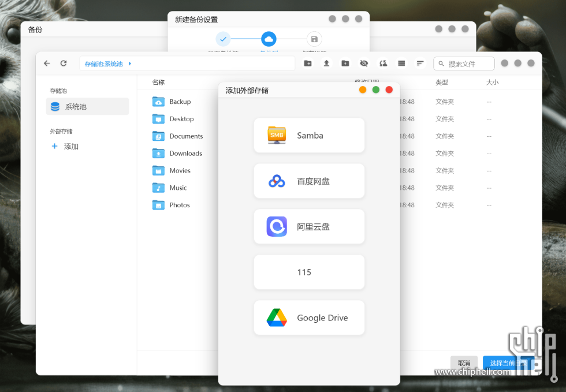
Task: Sort files by the 类型 column header
Action: (x=442, y=83)
